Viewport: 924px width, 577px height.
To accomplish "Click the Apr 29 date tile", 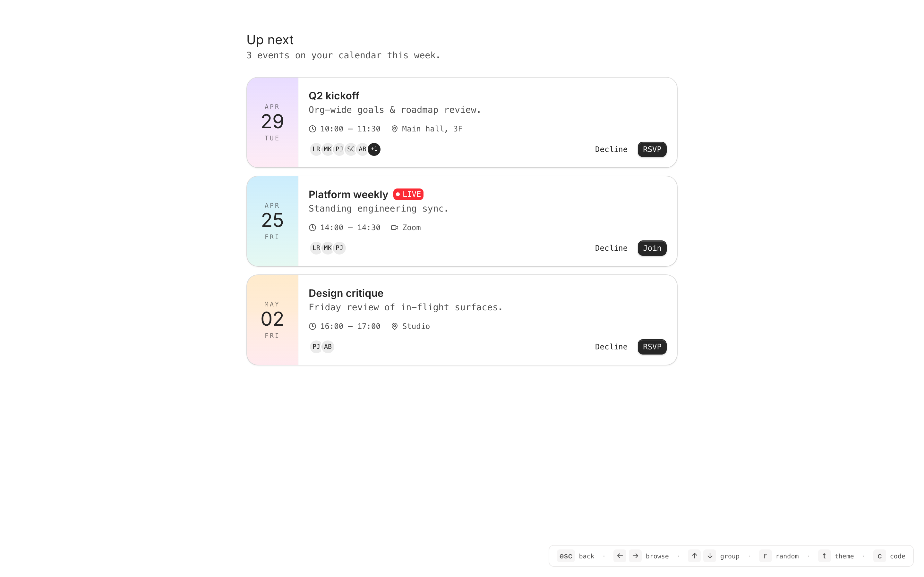I will [272, 122].
